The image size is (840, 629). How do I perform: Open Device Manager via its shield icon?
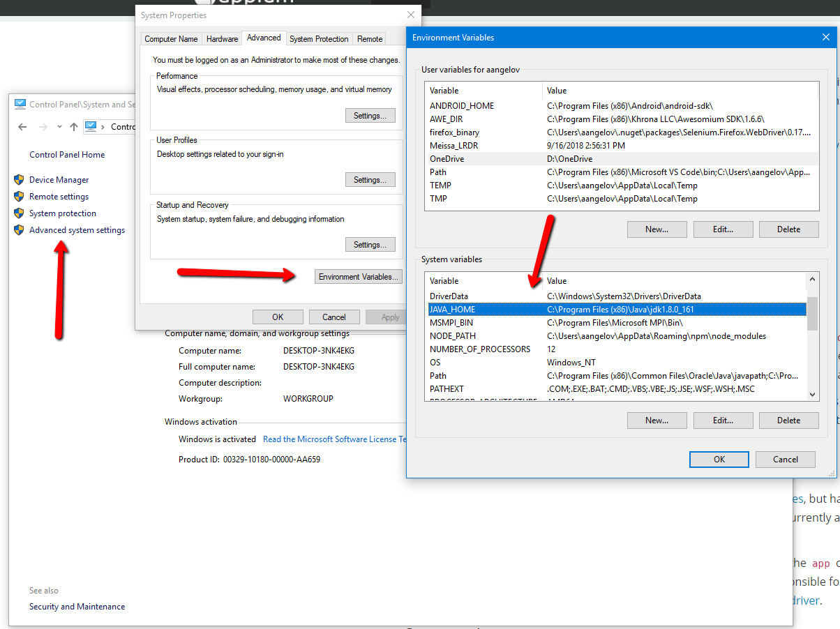[x=19, y=179]
